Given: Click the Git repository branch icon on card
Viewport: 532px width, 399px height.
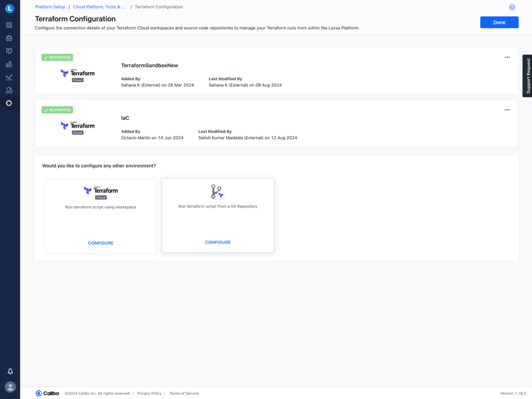Looking at the screenshot, I should [217, 192].
